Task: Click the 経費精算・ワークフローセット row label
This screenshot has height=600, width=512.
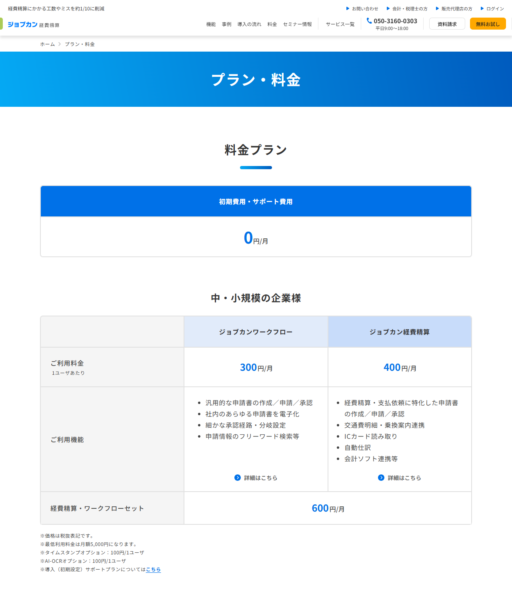Action: point(97,508)
